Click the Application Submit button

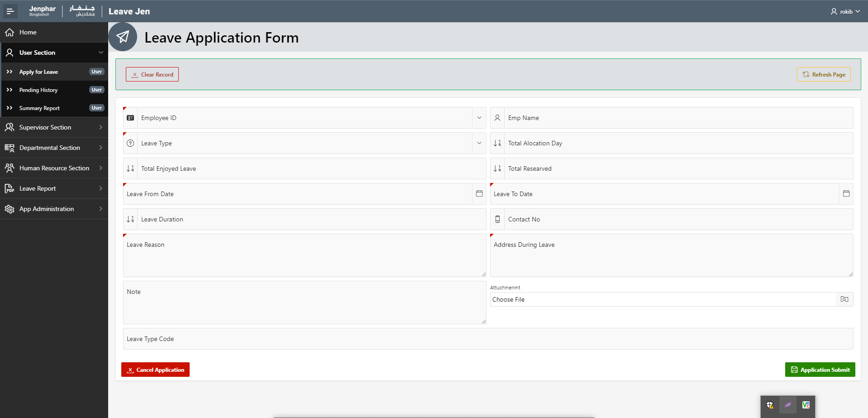[x=820, y=370]
